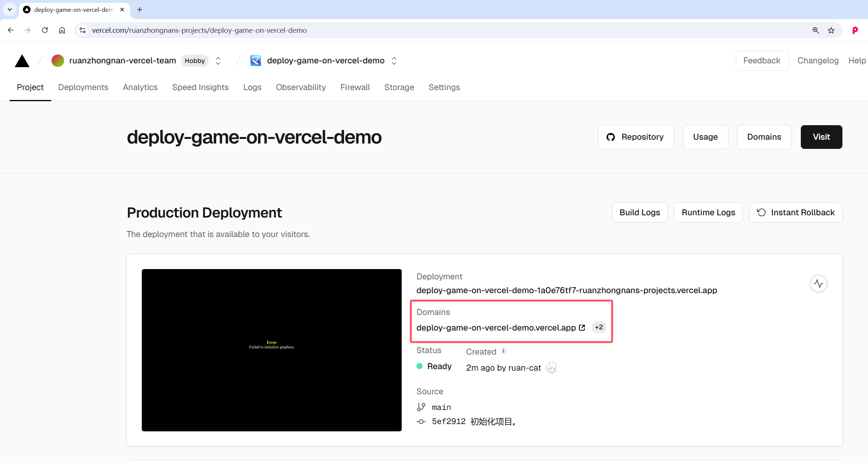Select the Project tab
The width and height of the screenshot is (868, 463).
click(x=30, y=87)
